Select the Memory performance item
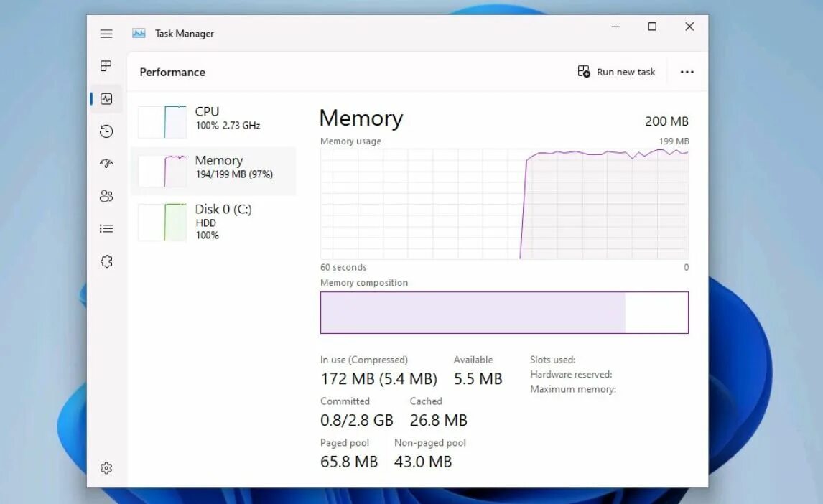 point(213,171)
